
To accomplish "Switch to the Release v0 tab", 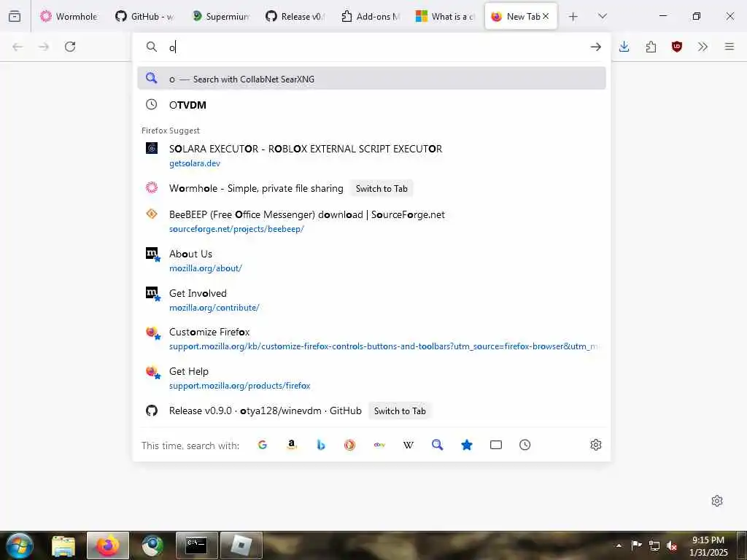I will [x=295, y=16].
